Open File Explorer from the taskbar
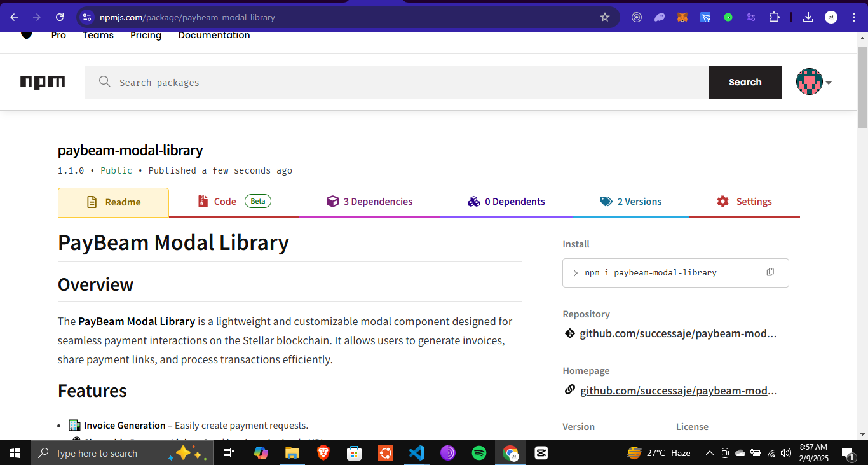 point(292,453)
